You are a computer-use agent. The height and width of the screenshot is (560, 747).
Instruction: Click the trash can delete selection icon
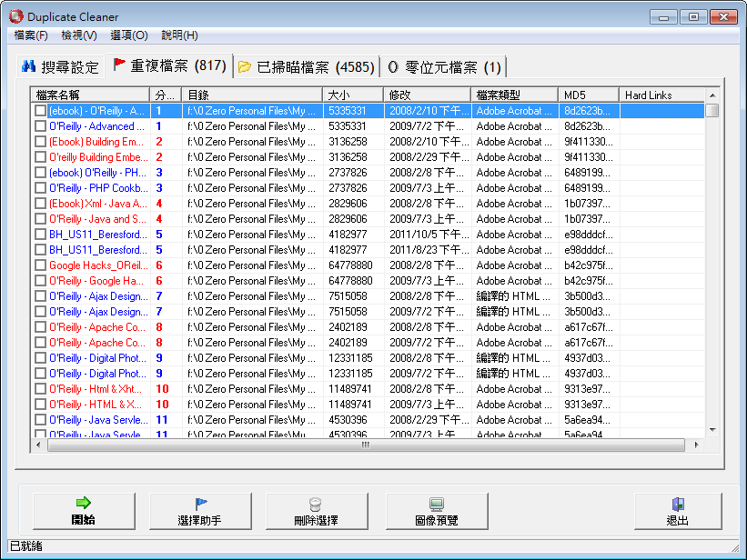click(x=316, y=504)
